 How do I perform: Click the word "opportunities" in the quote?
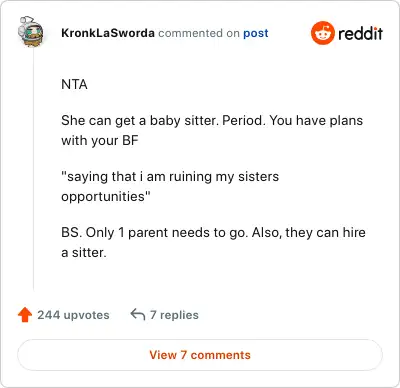point(104,197)
